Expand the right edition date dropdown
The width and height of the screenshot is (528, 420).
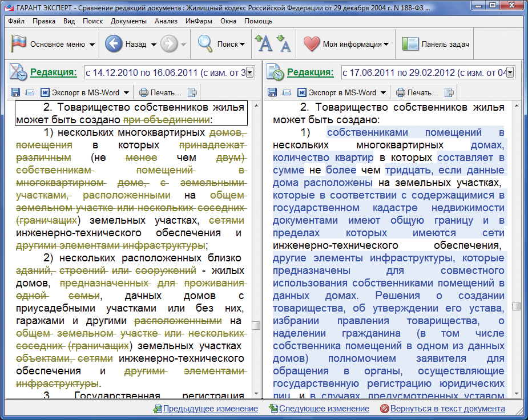pyautogui.click(x=510, y=72)
